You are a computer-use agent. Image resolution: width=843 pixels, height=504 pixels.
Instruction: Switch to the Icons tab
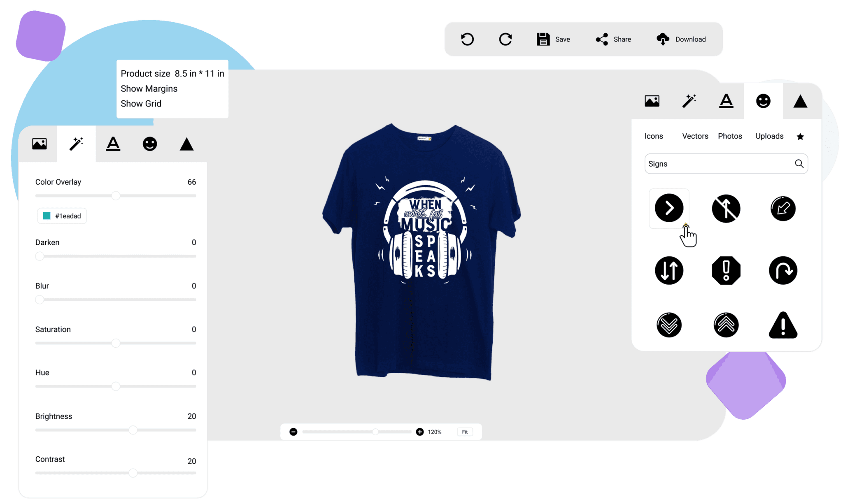click(654, 136)
